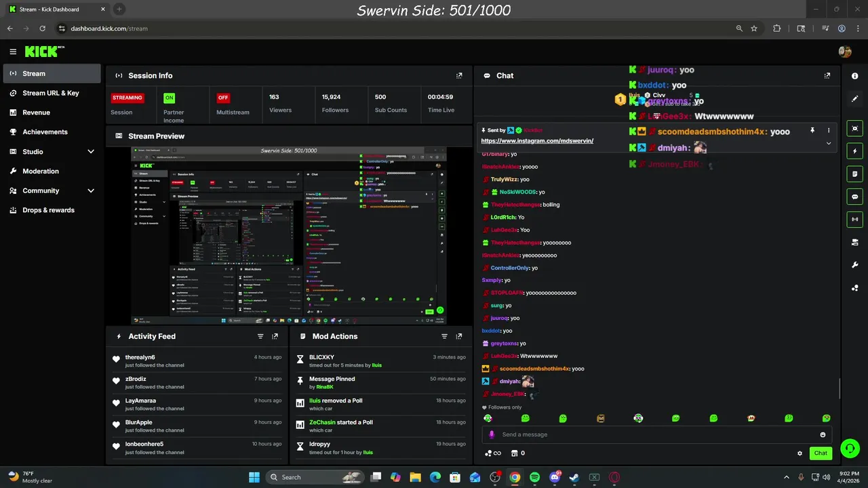This screenshot has height=488, width=868.
Task: Toggle the Activity Feed lightning panel button
Action: (855, 151)
